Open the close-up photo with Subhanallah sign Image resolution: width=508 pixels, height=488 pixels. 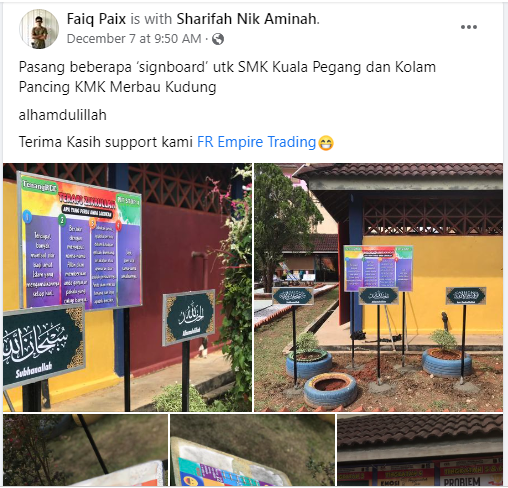pyautogui.click(x=127, y=287)
